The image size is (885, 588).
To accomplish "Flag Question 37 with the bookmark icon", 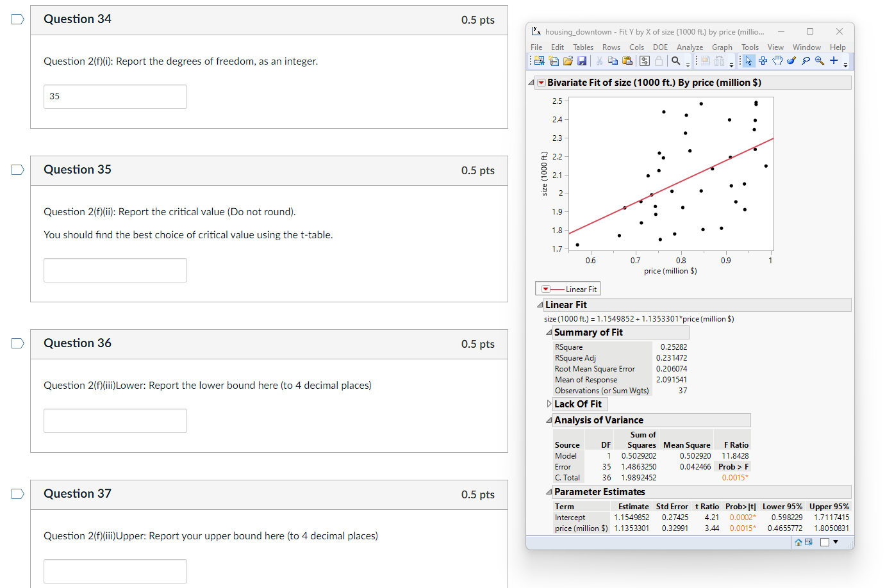I will 18,494.
